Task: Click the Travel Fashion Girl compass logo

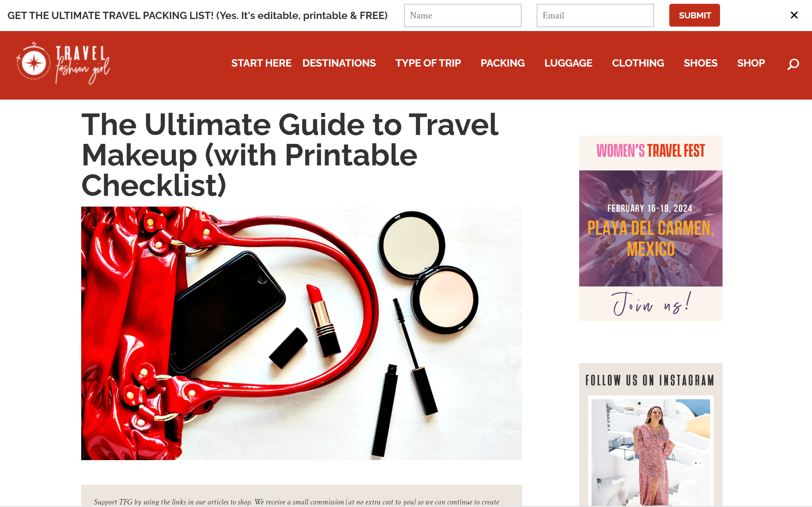Action: coord(63,63)
